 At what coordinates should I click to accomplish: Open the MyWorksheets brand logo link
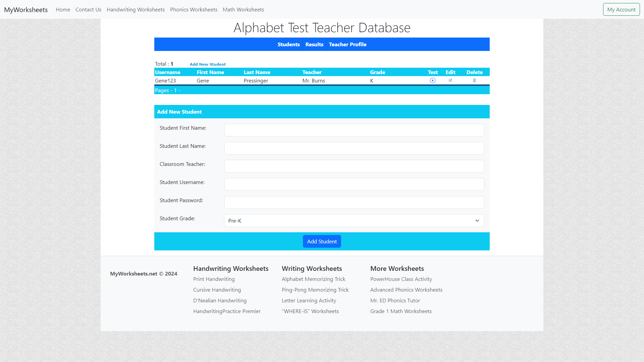pos(26,9)
